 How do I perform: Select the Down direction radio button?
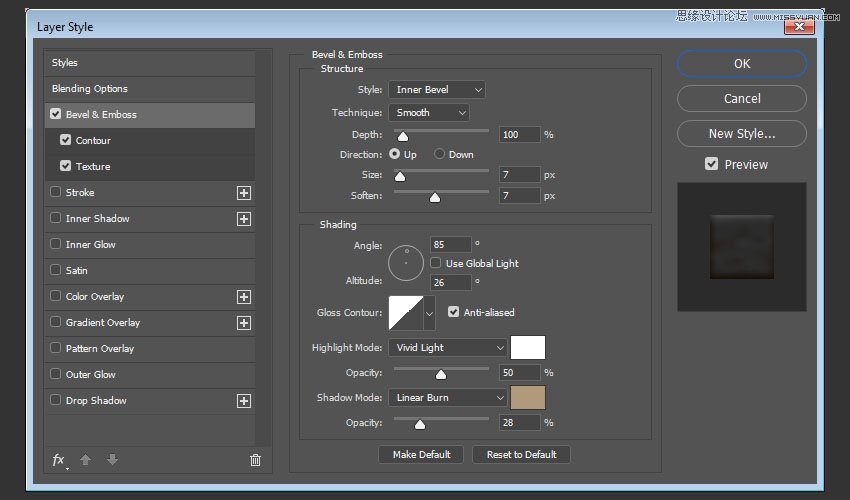point(439,155)
